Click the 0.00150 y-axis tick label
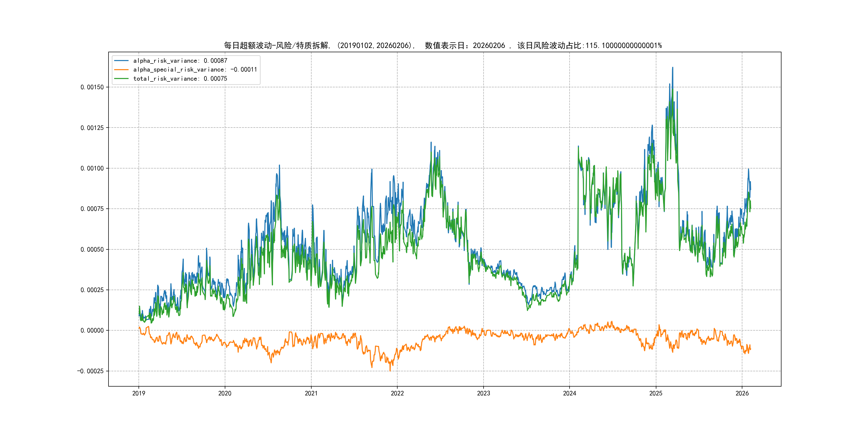Viewport: 868px width, 434px height. [x=92, y=87]
